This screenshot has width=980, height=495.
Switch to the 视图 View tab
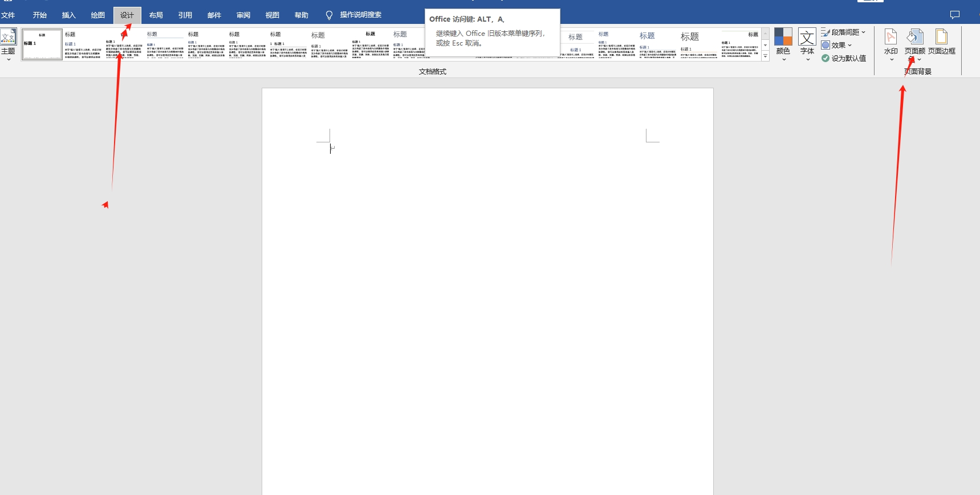pyautogui.click(x=273, y=15)
